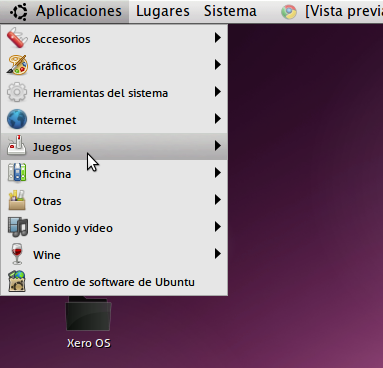Image resolution: width=383 pixels, height=368 pixels.
Task: Select the Otras menu entry
Action: coord(114,200)
